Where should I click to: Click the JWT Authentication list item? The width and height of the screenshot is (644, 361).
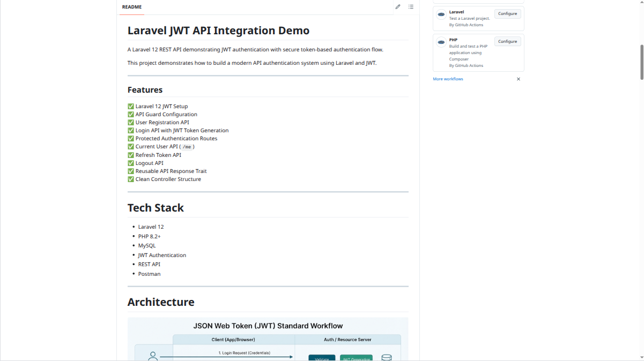162,255
